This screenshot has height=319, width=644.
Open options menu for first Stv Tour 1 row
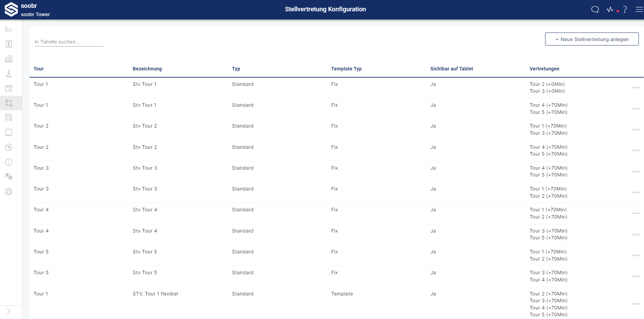(636, 88)
